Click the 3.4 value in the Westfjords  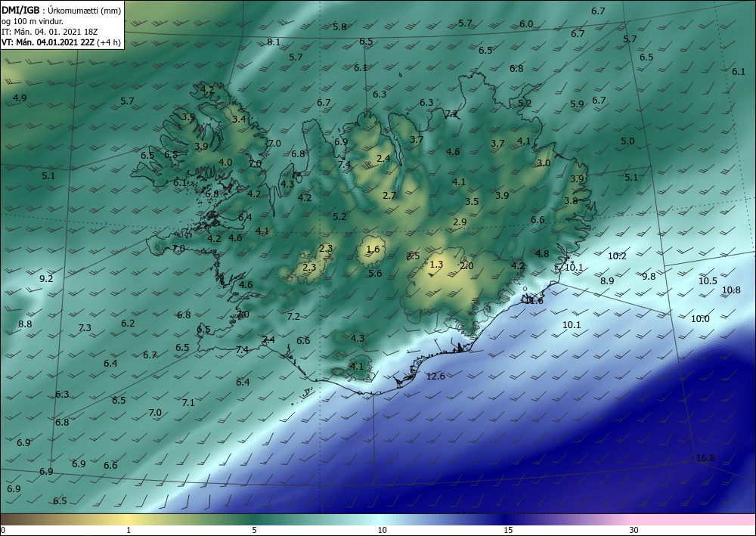pos(239,119)
